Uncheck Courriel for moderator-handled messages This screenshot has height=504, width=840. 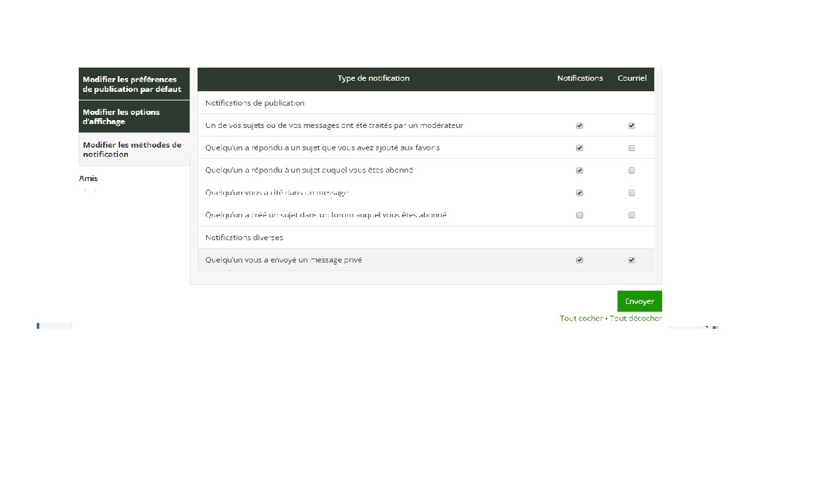coord(632,125)
